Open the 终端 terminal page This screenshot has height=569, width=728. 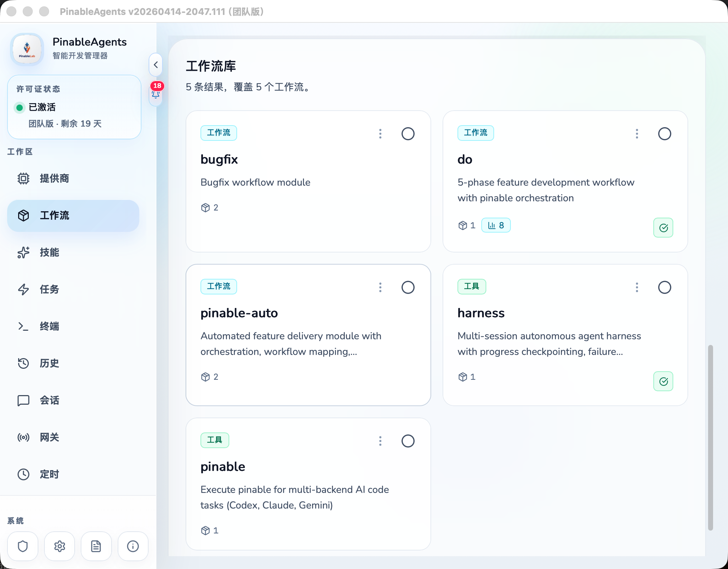(x=73, y=326)
